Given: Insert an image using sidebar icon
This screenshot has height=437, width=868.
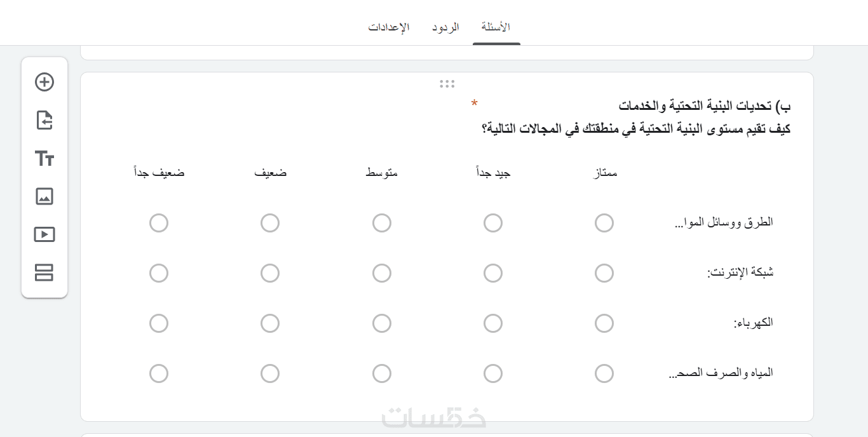Looking at the screenshot, I should point(44,196).
